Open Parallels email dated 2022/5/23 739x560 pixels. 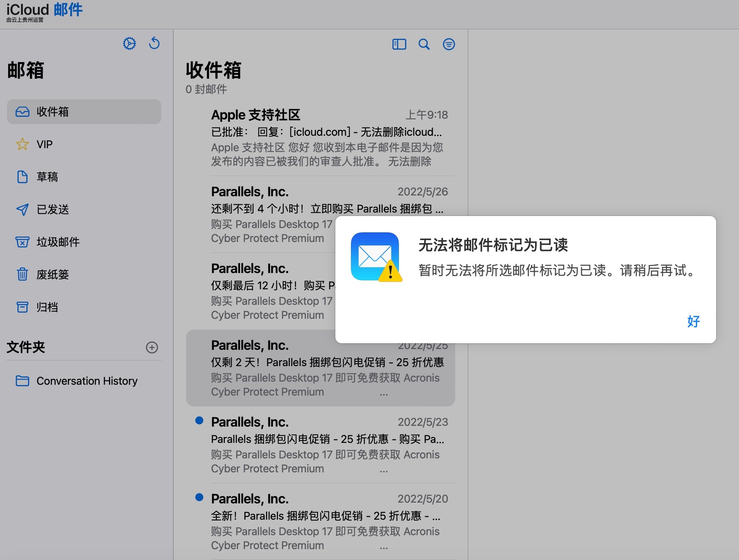pyautogui.click(x=321, y=445)
